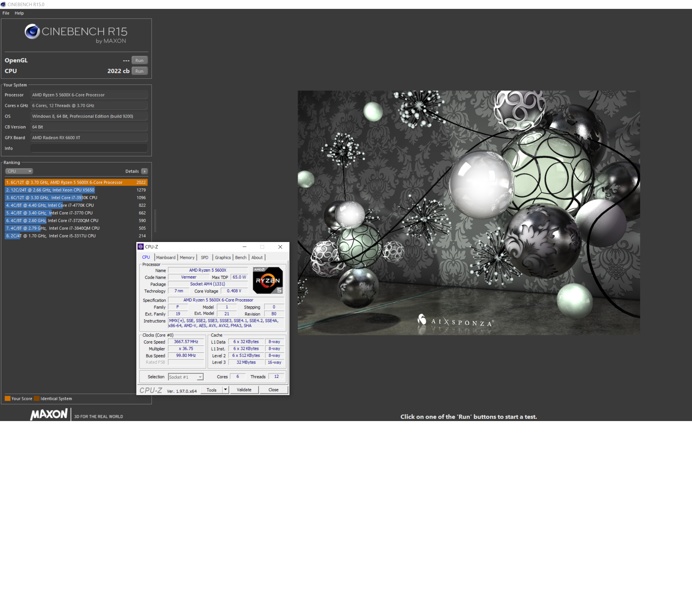Click the Core Voltage value 0.408 V

point(234,291)
